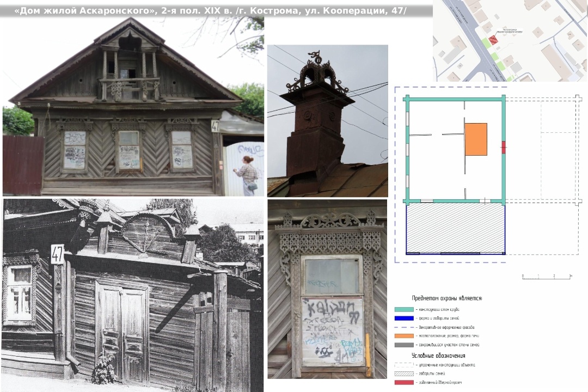Click the dashed purple line sample in the legend

(x=404, y=327)
